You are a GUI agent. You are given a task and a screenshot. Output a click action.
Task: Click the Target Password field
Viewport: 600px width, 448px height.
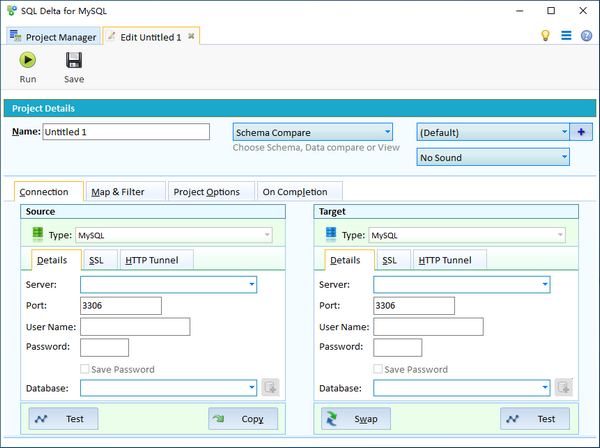click(398, 347)
